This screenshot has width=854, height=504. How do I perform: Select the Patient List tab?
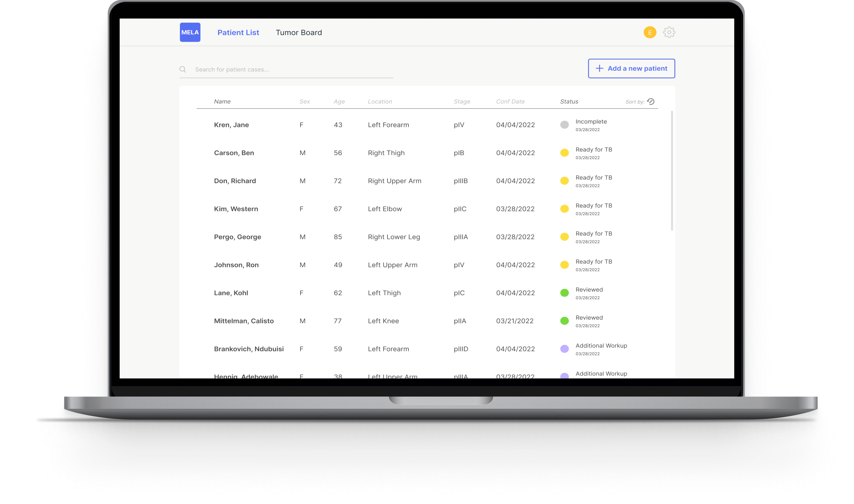tap(238, 33)
